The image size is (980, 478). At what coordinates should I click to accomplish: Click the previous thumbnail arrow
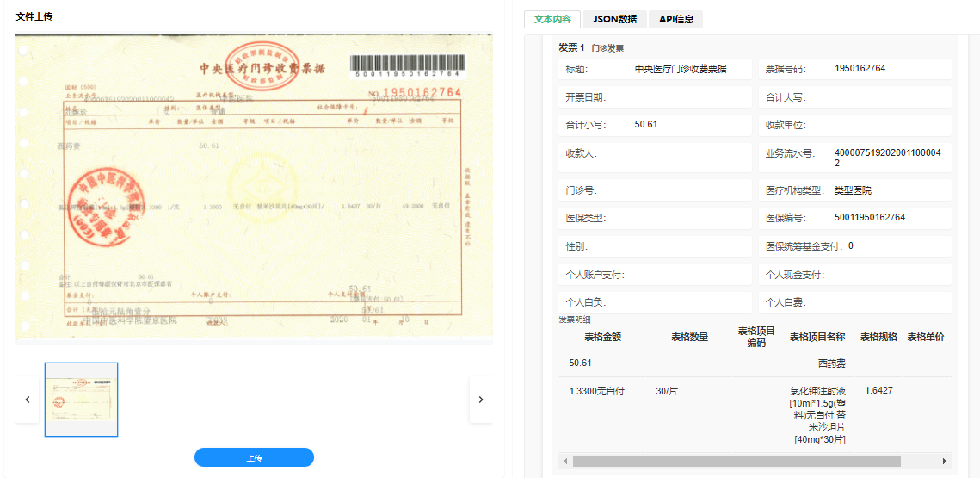coord(28,400)
